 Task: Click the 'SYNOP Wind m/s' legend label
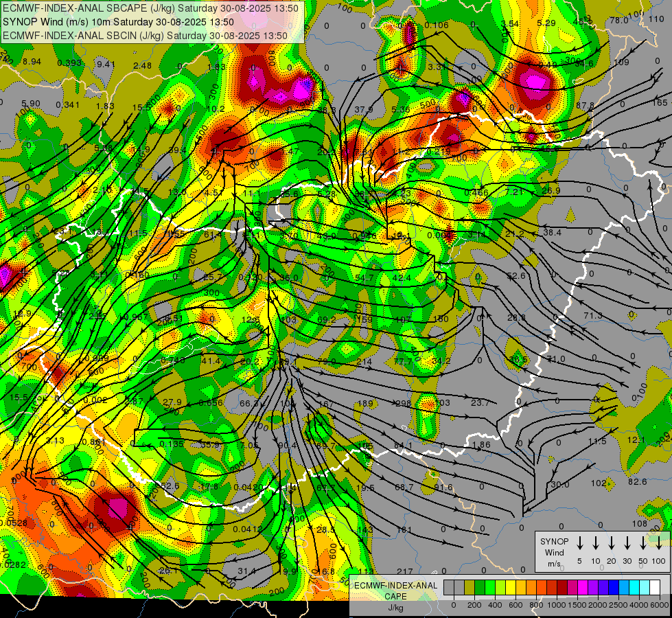point(554,552)
